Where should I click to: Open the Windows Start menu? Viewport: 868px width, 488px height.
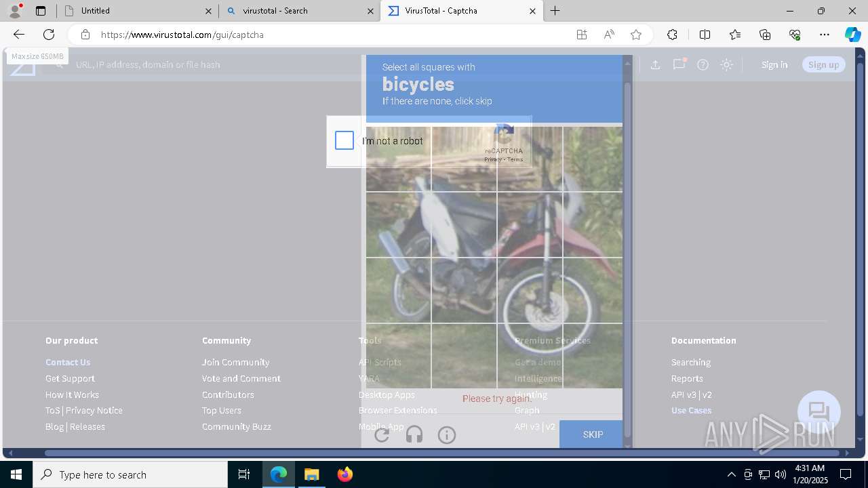pos(16,474)
